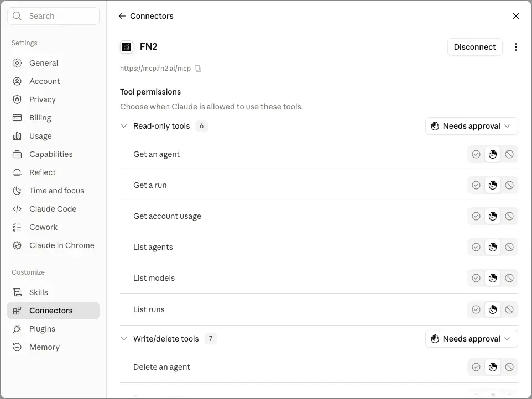532x399 pixels.
Task: Block the List models tool
Action: click(509, 278)
